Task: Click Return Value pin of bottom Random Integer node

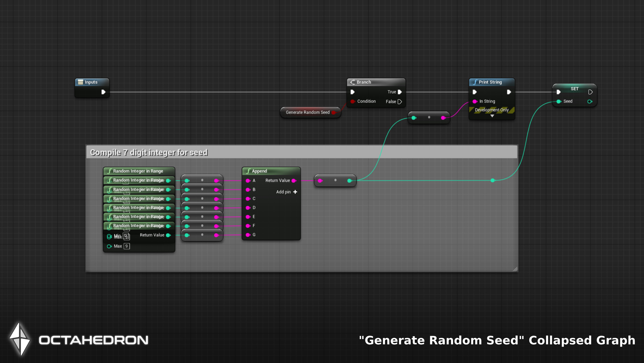Action: point(168,235)
